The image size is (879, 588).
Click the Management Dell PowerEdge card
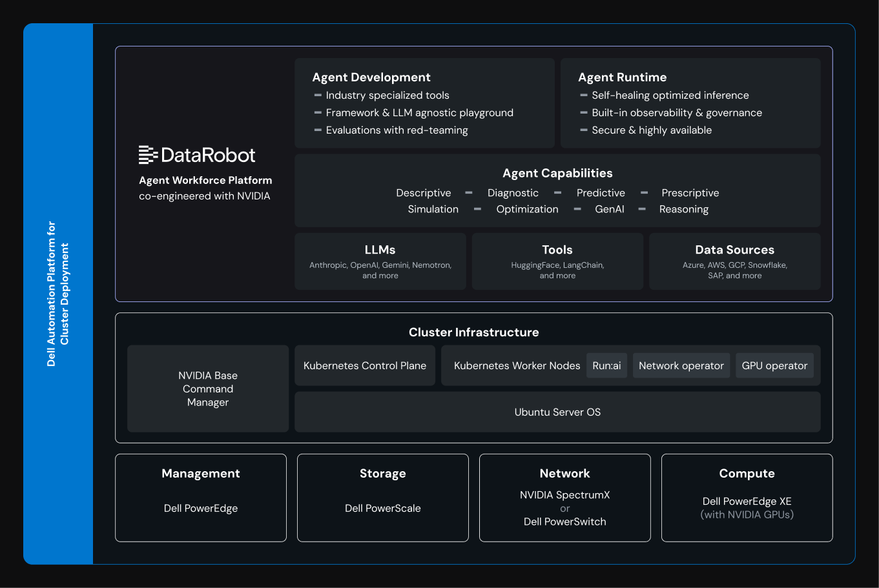pos(201,497)
